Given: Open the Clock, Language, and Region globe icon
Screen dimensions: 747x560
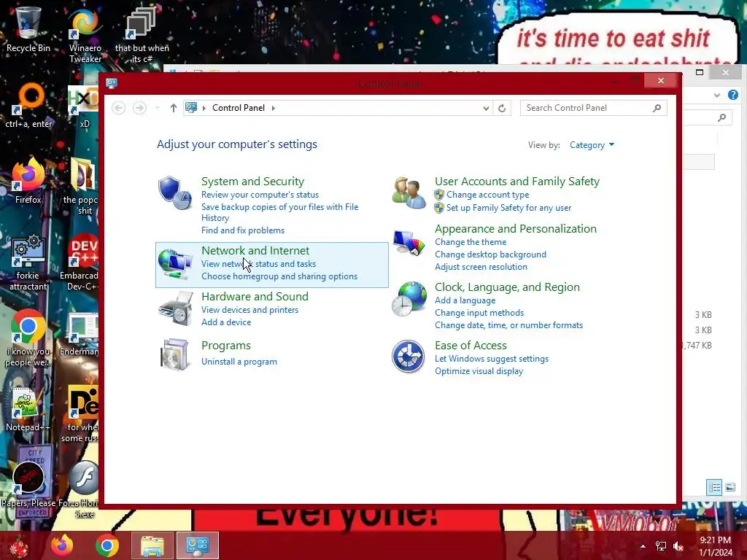Looking at the screenshot, I should (x=409, y=299).
